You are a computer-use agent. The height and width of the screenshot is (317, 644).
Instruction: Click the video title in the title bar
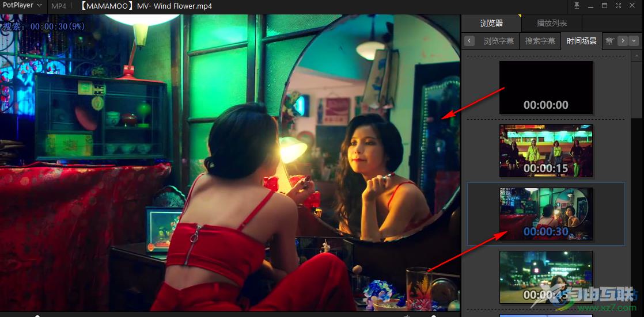[145, 6]
